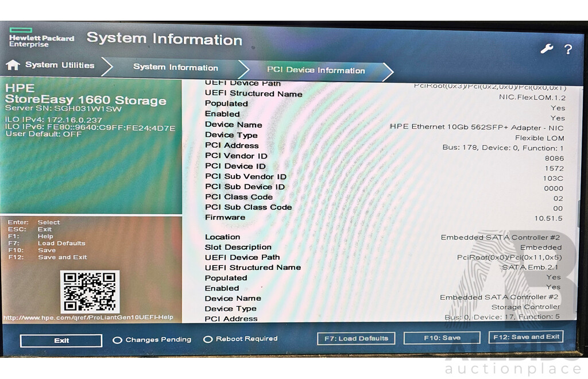Click the Slot Description label
The image size is (588, 379).
click(238, 247)
